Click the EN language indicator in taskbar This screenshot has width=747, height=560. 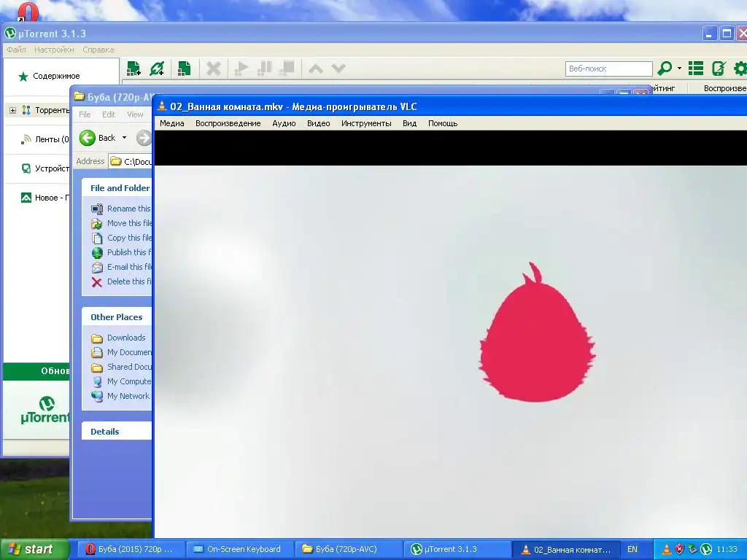(x=632, y=549)
